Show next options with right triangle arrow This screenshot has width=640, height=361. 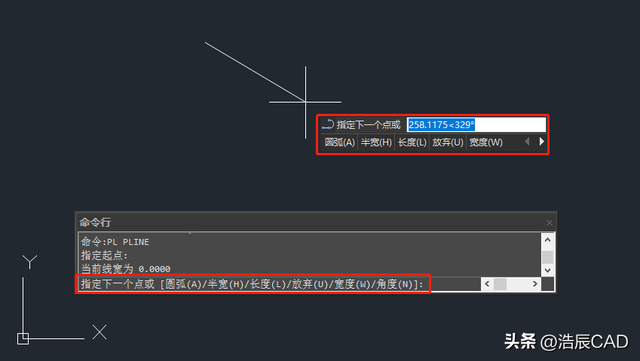pyautogui.click(x=542, y=141)
